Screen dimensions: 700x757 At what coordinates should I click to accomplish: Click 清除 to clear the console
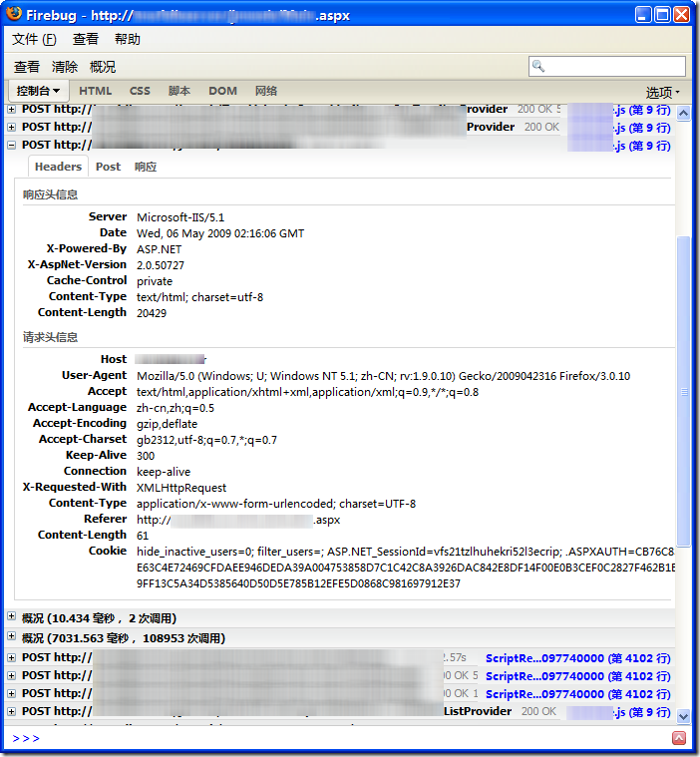(x=65, y=67)
